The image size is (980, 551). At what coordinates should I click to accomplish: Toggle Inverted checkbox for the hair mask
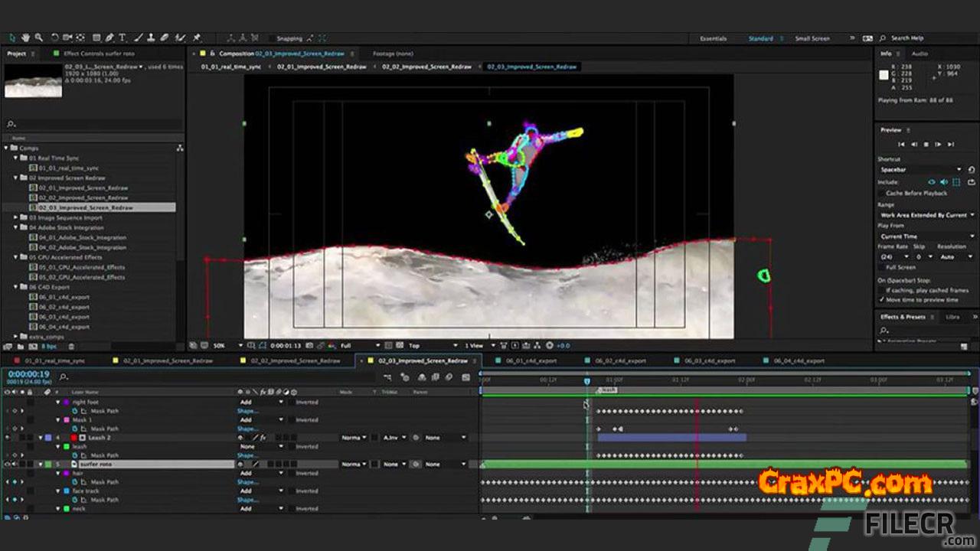click(x=291, y=474)
